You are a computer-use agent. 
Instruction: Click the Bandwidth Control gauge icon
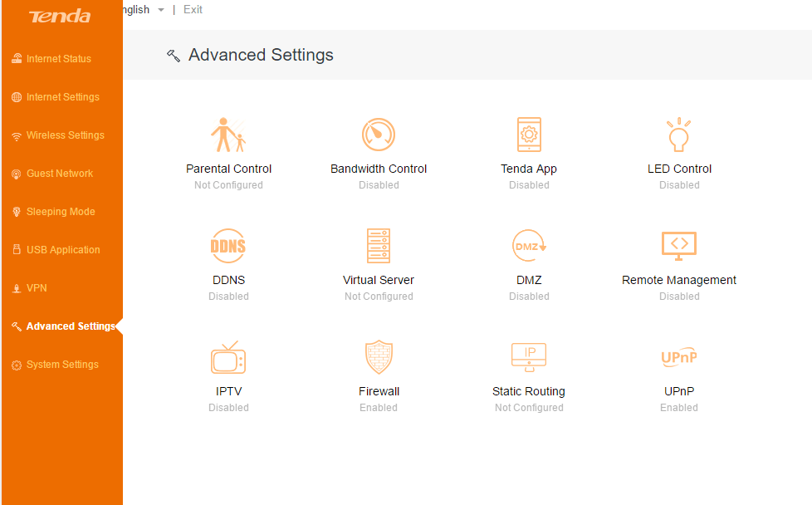(379, 135)
